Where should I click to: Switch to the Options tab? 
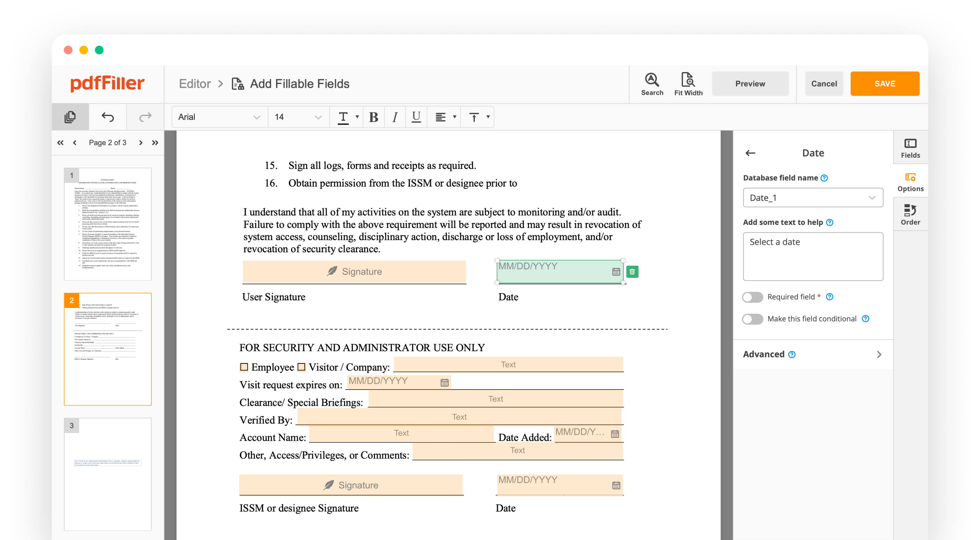coord(910,181)
